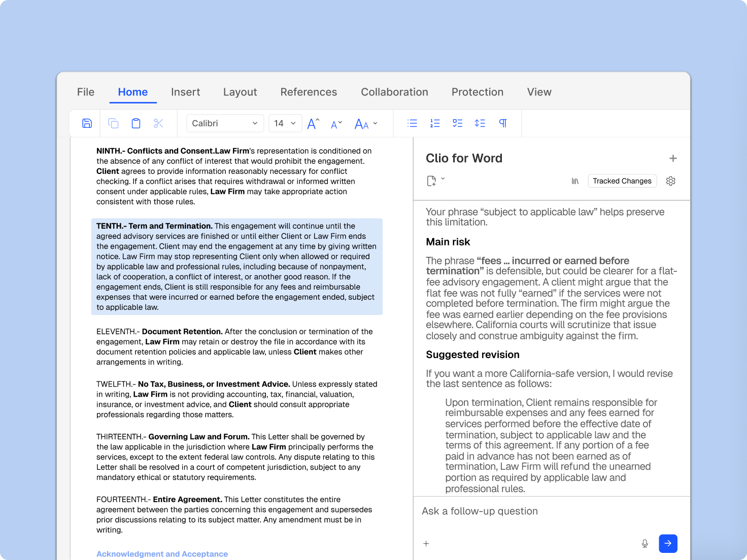Click the "Document Retention." clause heading
This screenshot has height=560, width=747.
(182, 331)
